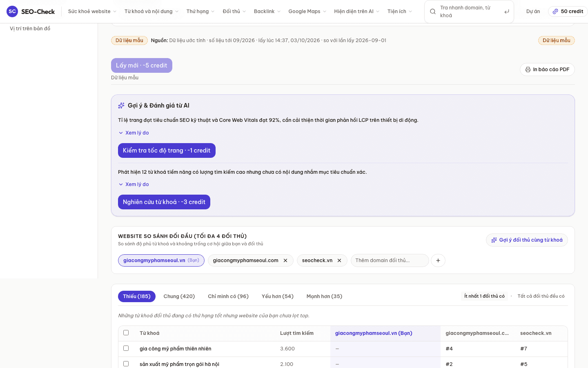Click the SC logo icon

[x=12, y=11]
